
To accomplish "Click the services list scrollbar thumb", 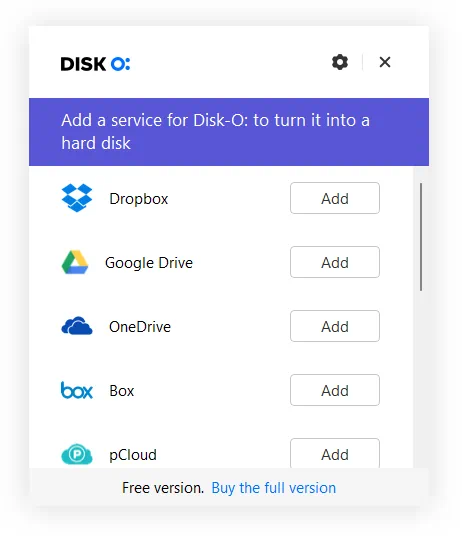I will [421, 237].
